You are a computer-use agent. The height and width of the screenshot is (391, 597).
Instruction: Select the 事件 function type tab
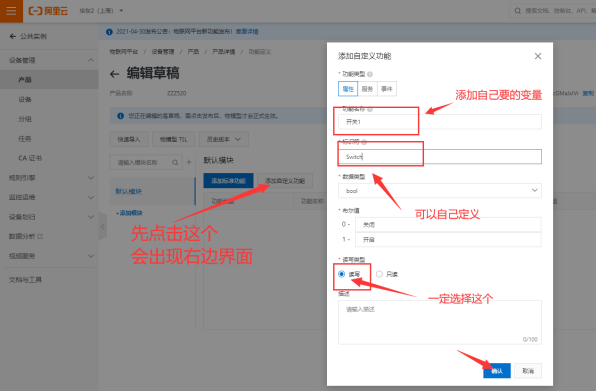[x=387, y=89]
